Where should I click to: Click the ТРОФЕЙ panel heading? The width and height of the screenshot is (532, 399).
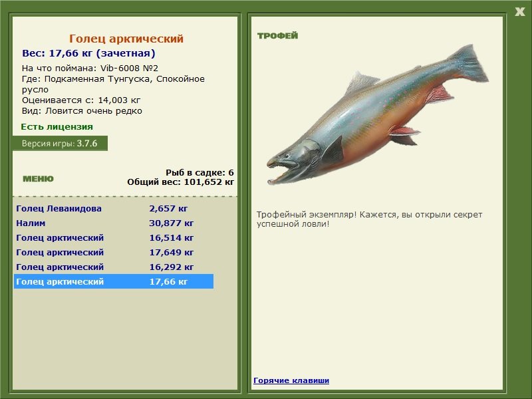point(277,36)
